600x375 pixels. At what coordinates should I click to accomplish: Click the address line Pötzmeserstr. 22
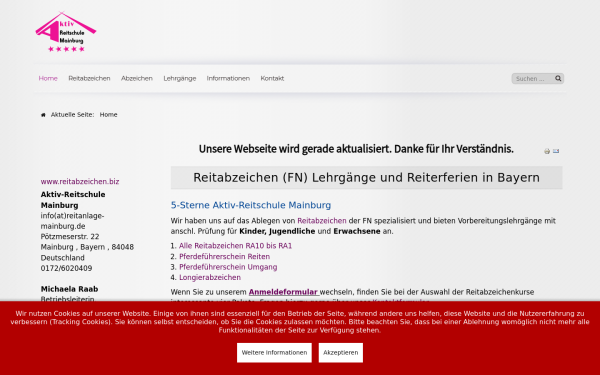tap(70, 236)
